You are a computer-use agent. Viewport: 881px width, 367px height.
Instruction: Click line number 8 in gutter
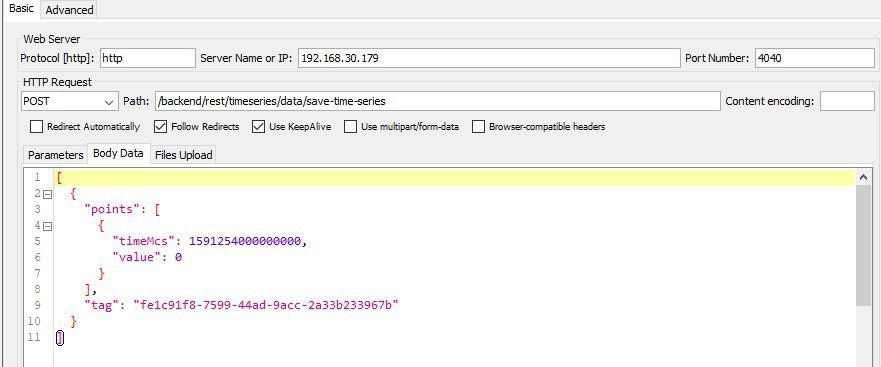[37, 289]
